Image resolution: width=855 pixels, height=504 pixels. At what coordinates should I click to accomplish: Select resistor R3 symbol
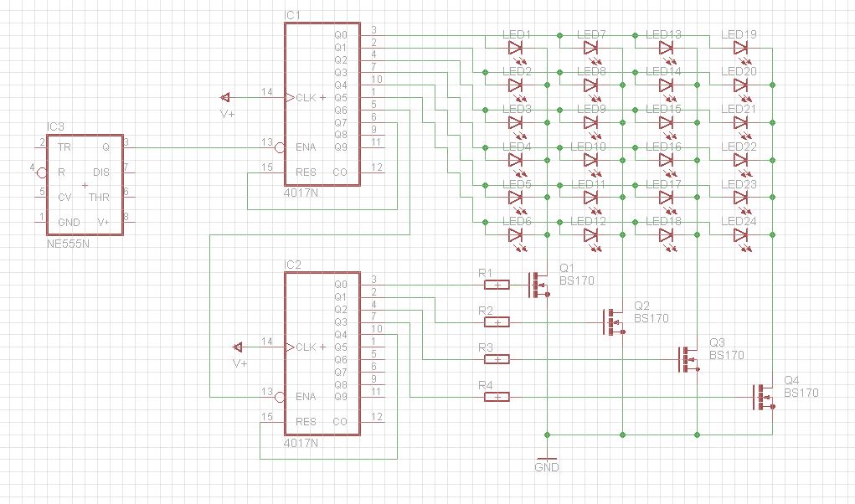click(x=497, y=359)
